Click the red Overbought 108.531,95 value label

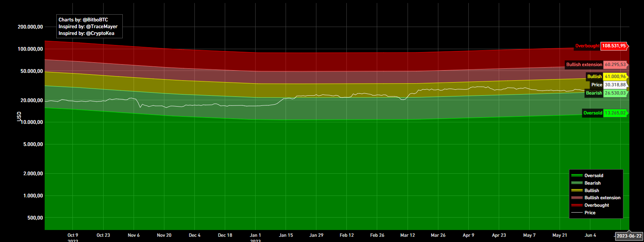coord(614,46)
